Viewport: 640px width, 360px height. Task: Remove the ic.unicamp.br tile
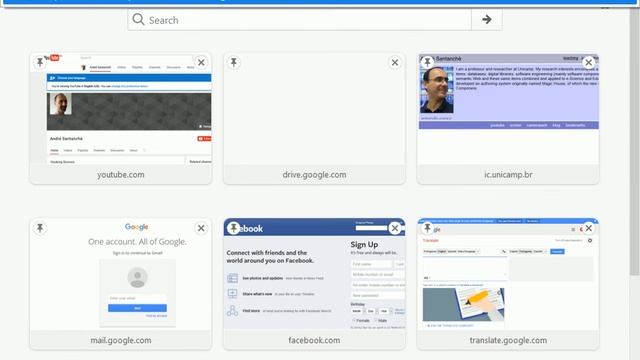589,62
